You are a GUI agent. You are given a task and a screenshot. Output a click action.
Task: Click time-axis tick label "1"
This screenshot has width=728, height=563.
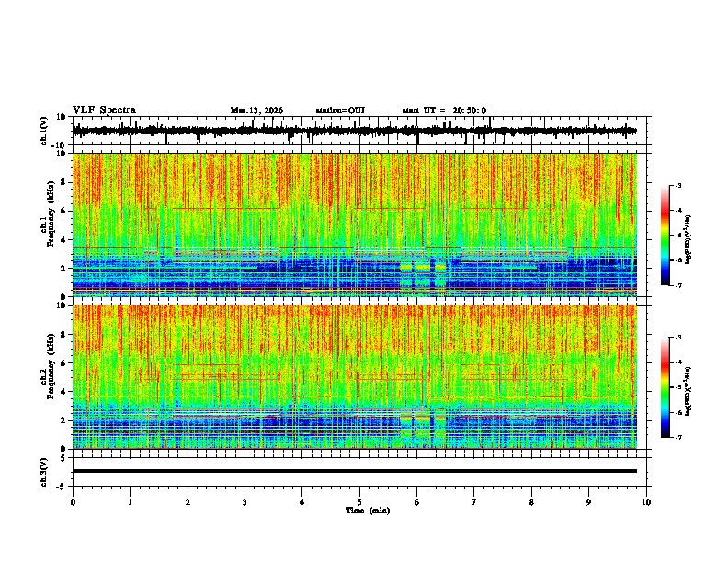(130, 502)
